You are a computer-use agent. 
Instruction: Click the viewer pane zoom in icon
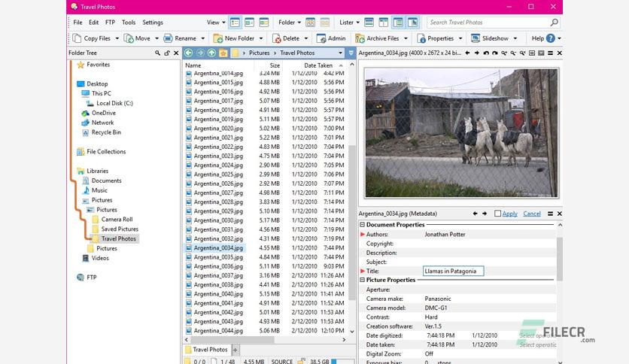[504, 53]
